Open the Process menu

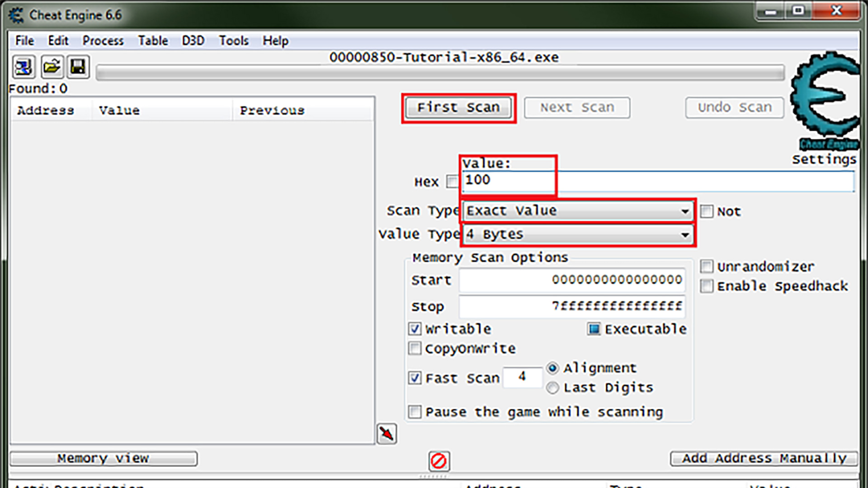[x=103, y=41]
